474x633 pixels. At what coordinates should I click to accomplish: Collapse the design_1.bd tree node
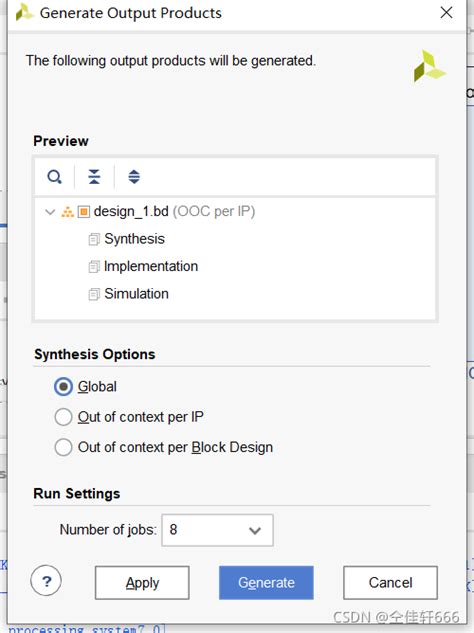point(50,212)
